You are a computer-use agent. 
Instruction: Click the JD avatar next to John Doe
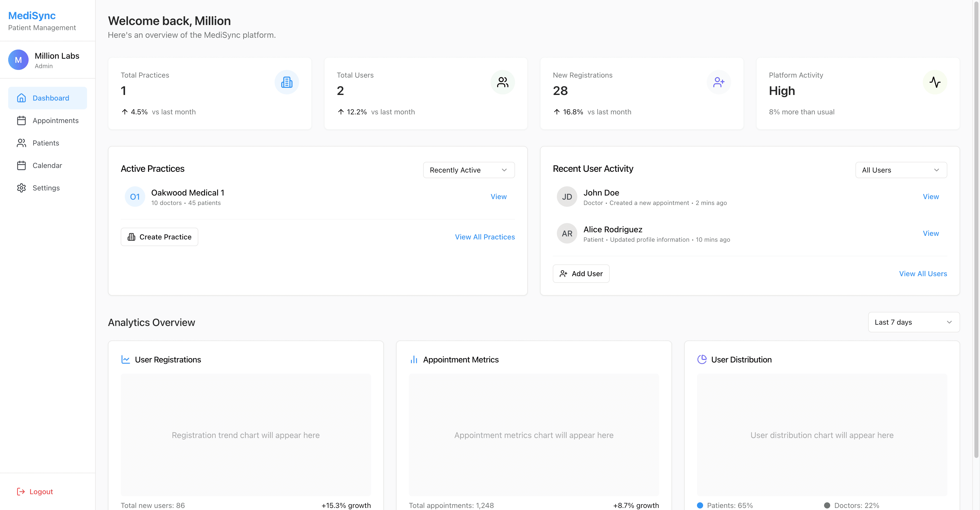pyautogui.click(x=567, y=197)
